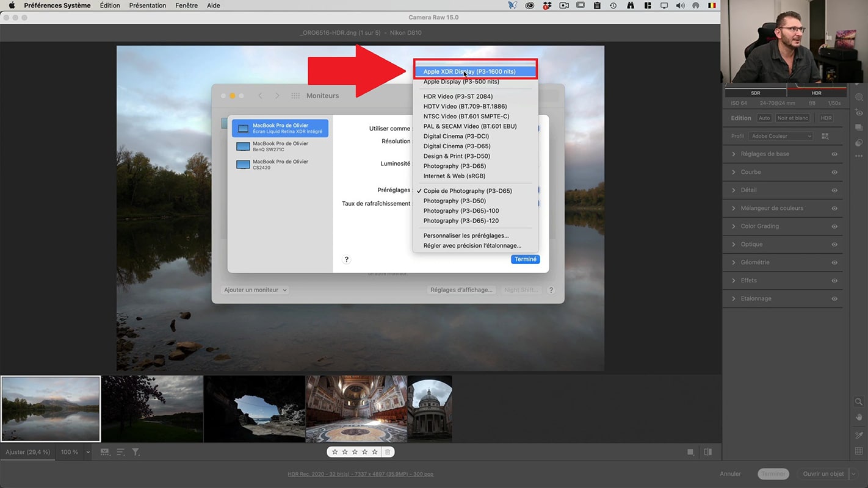Open the red-eye removal tool
Image resolution: width=868 pixels, height=488 pixels.
pyautogui.click(x=859, y=112)
